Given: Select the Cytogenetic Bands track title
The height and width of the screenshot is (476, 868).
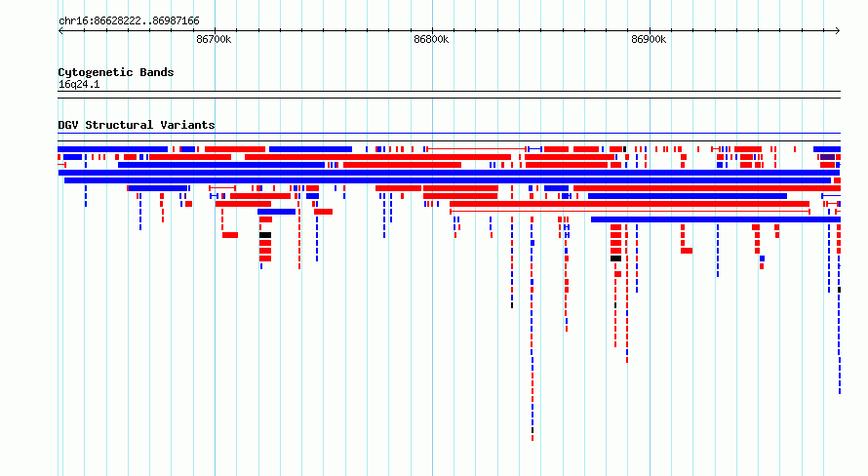Looking at the screenshot, I should [116, 72].
